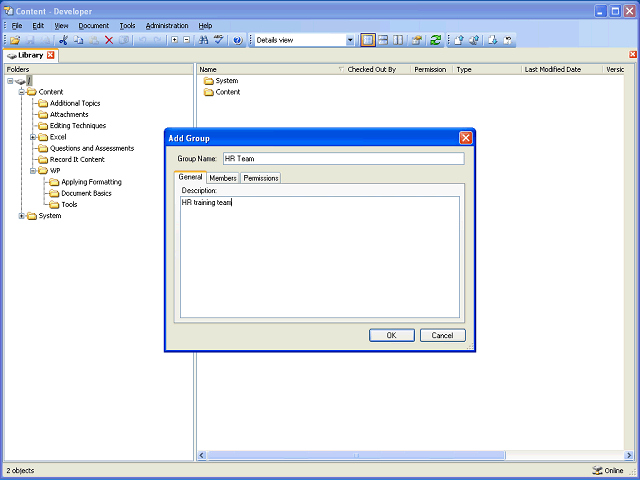Select the Attachments folder in tree
The image size is (640, 480).
click(x=69, y=115)
